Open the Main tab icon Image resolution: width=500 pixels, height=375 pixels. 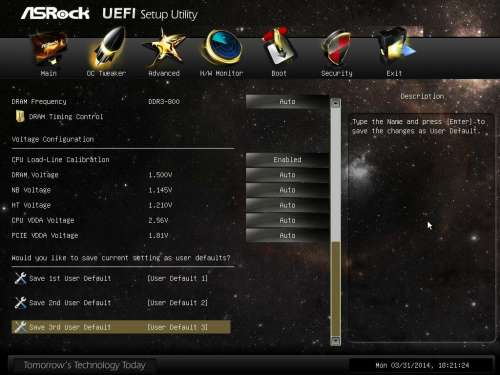click(x=49, y=49)
